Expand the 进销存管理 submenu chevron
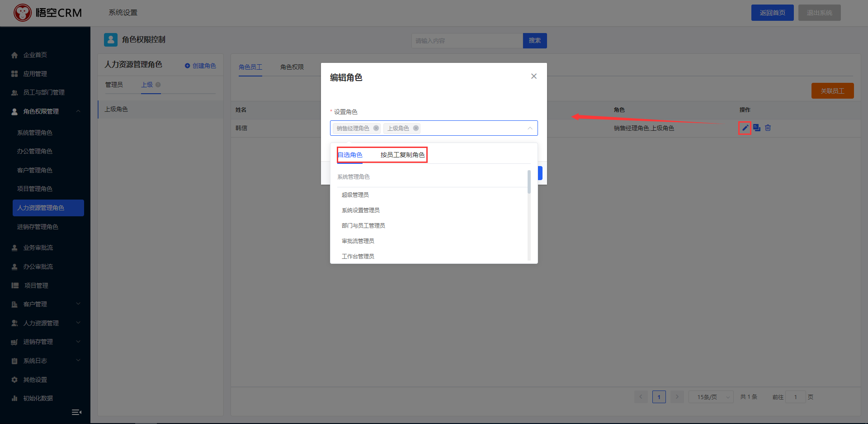 [78, 342]
